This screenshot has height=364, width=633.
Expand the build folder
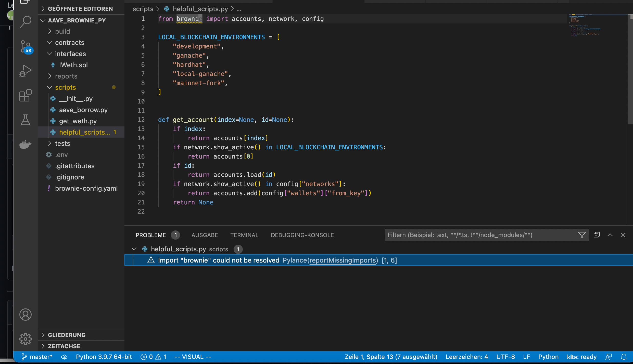pyautogui.click(x=81, y=31)
